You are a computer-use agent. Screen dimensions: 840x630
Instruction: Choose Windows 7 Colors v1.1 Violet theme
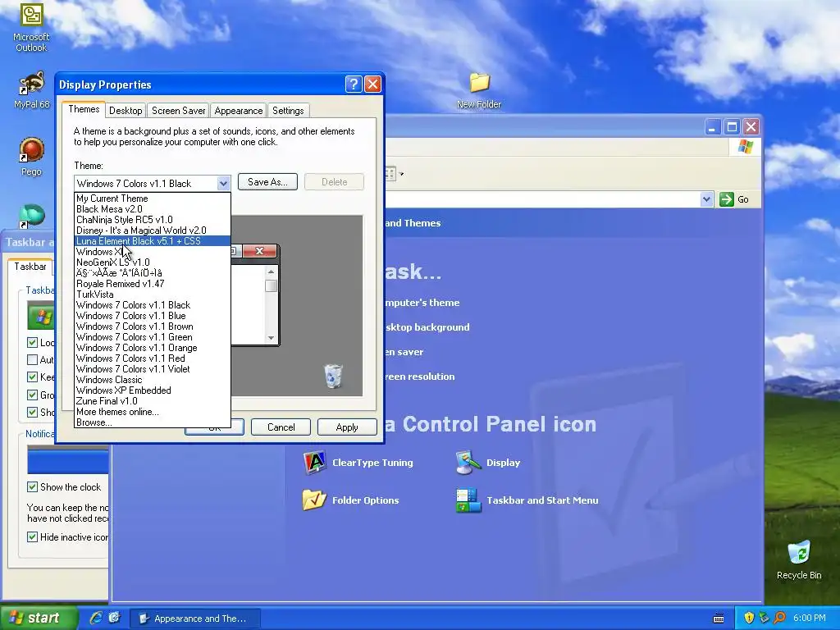pyautogui.click(x=152, y=369)
